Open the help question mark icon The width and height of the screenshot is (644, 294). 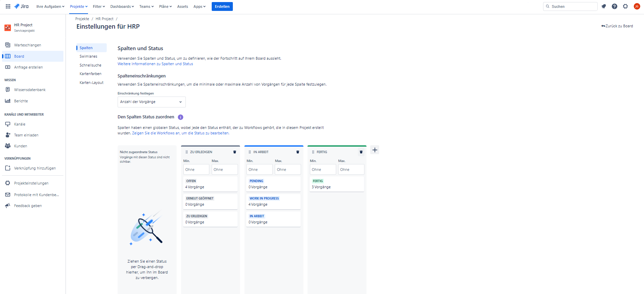pyautogui.click(x=614, y=6)
